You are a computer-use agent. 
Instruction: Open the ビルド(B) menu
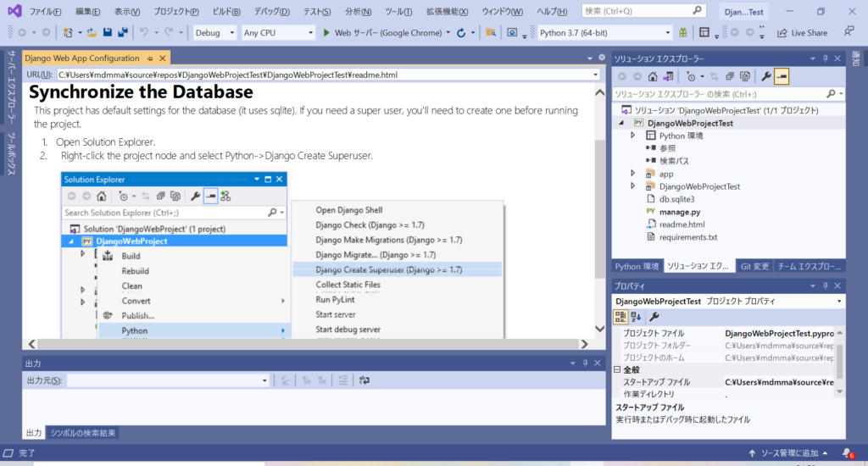click(x=226, y=11)
